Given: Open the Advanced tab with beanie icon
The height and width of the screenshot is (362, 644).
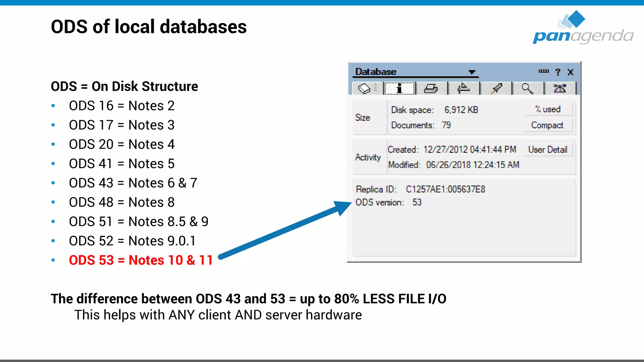Looking at the screenshot, I should [560, 88].
